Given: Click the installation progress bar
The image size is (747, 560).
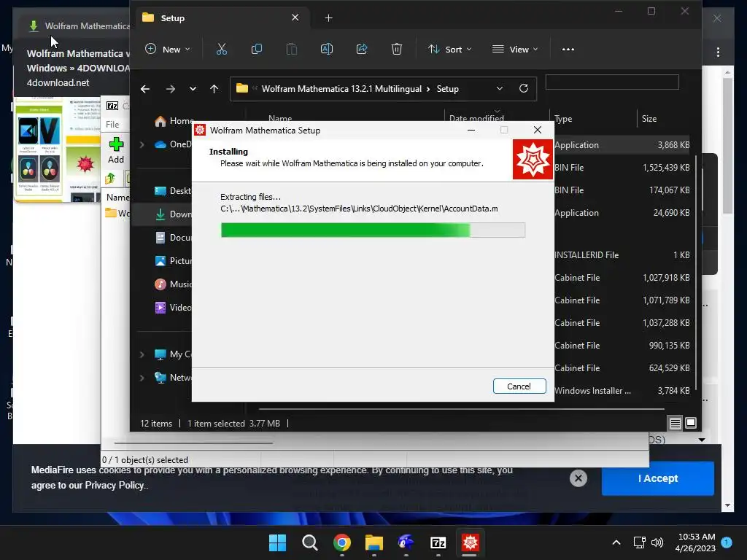Looking at the screenshot, I should pos(373,230).
